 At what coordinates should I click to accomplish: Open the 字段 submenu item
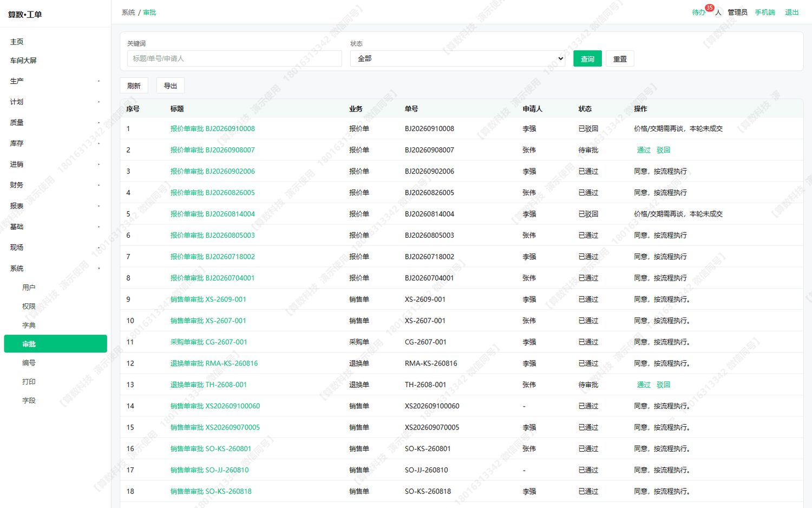(x=29, y=401)
